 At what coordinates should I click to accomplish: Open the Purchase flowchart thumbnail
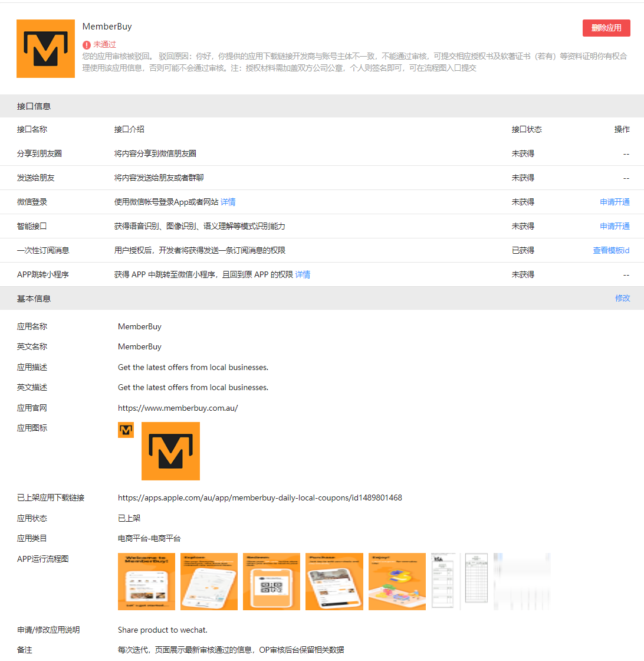(x=334, y=582)
